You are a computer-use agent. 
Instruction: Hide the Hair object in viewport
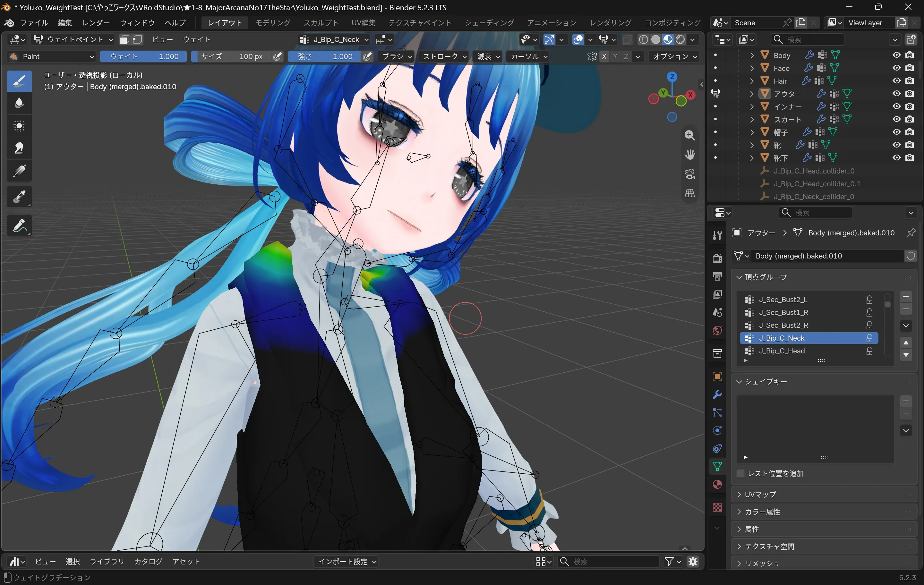point(896,81)
